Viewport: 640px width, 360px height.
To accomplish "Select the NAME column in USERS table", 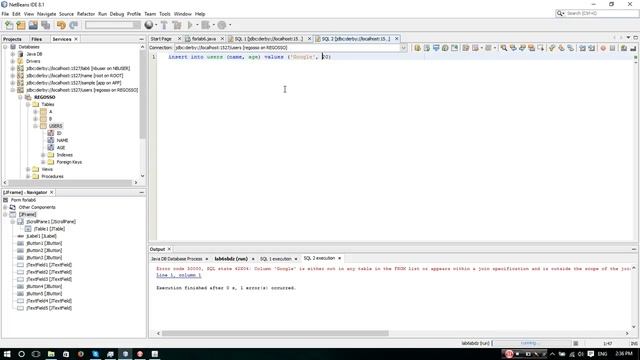I will click(x=62, y=140).
